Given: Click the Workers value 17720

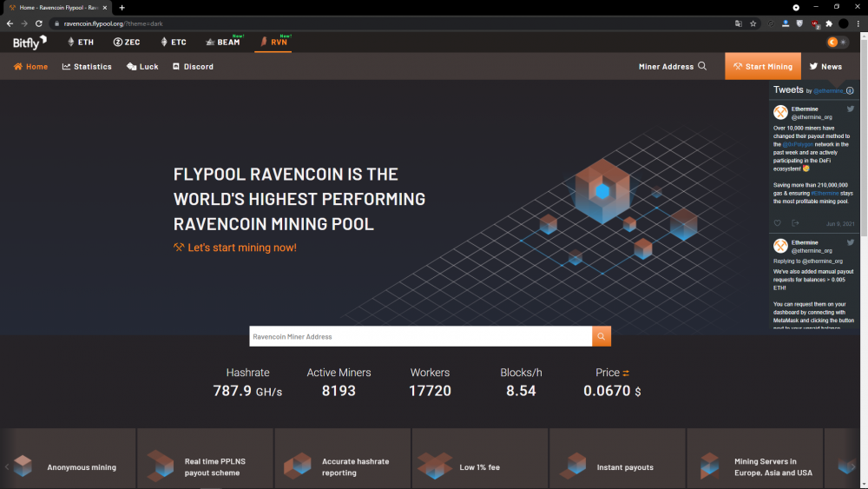Looking at the screenshot, I should [431, 391].
